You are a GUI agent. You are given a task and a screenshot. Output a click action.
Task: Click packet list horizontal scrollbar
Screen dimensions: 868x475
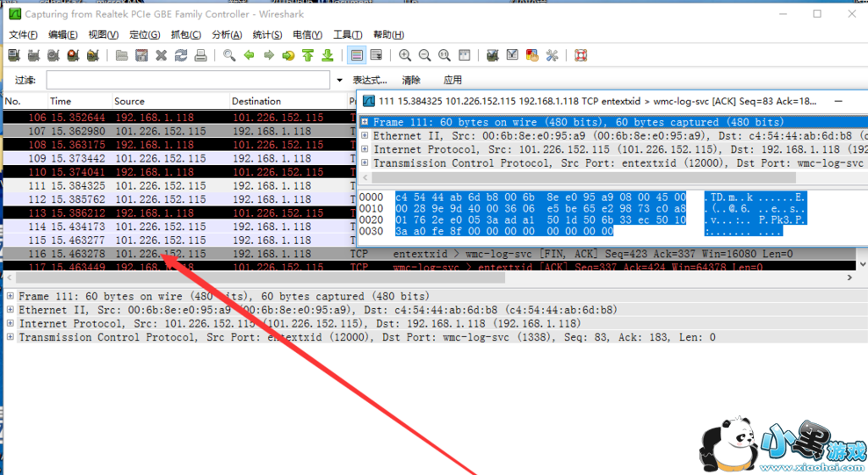click(x=260, y=277)
